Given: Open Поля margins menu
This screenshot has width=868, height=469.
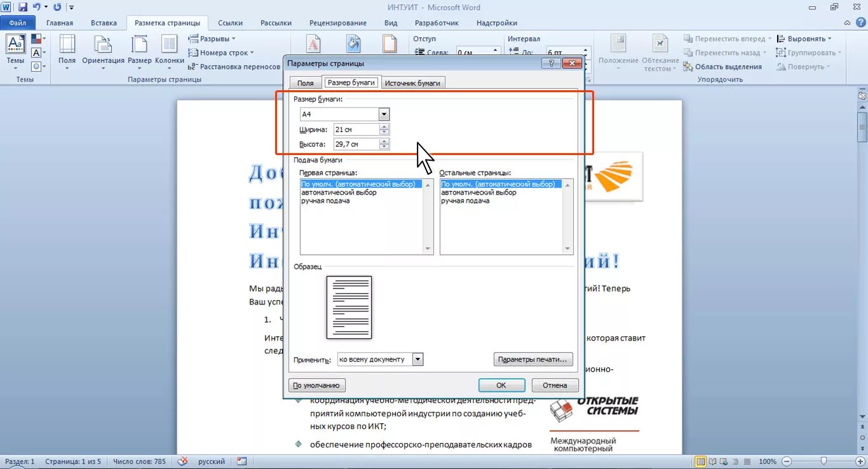Looking at the screenshot, I should [x=67, y=52].
